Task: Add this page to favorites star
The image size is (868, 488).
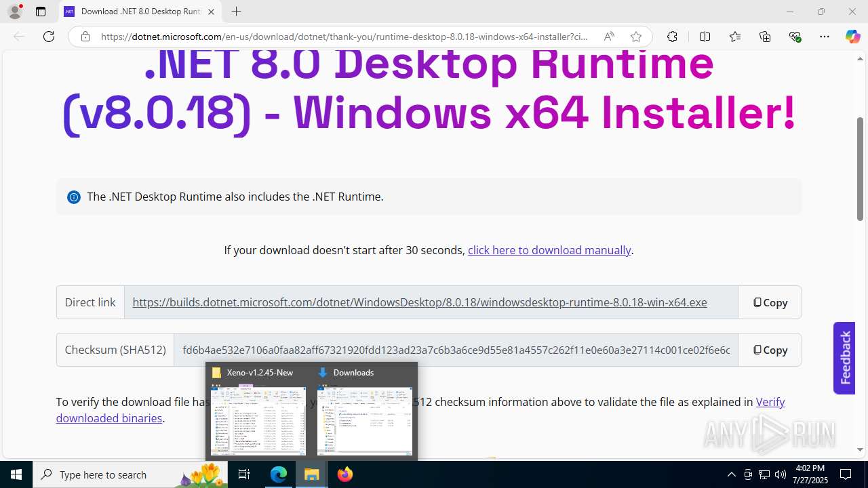Action: [x=636, y=37]
